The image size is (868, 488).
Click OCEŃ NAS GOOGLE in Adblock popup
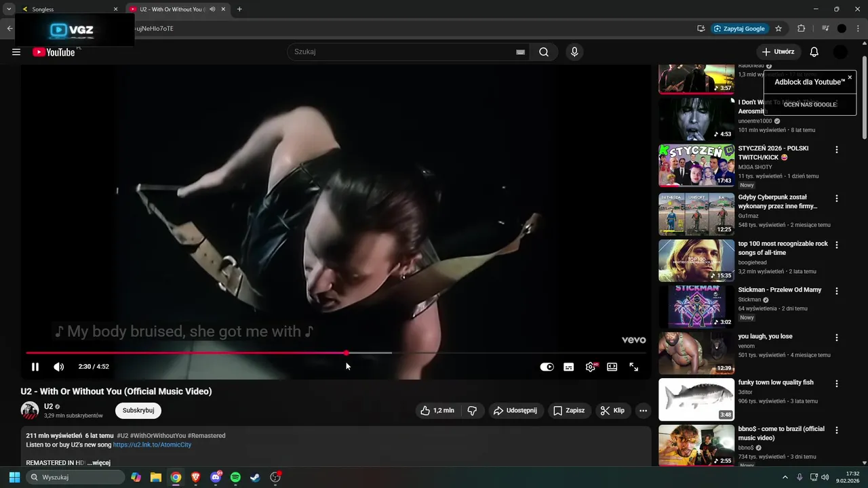tap(810, 104)
